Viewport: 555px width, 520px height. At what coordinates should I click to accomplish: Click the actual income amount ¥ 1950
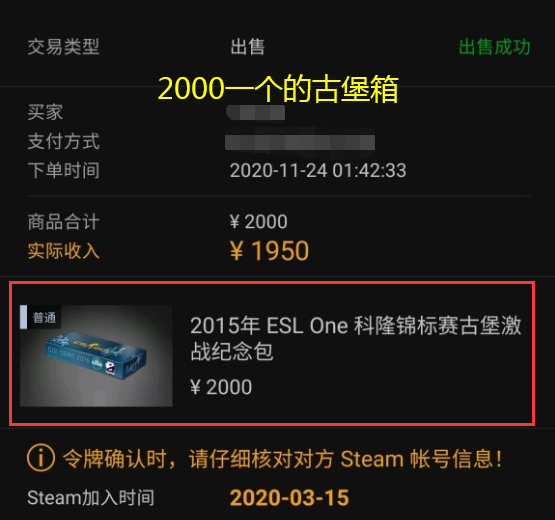tap(269, 251)
